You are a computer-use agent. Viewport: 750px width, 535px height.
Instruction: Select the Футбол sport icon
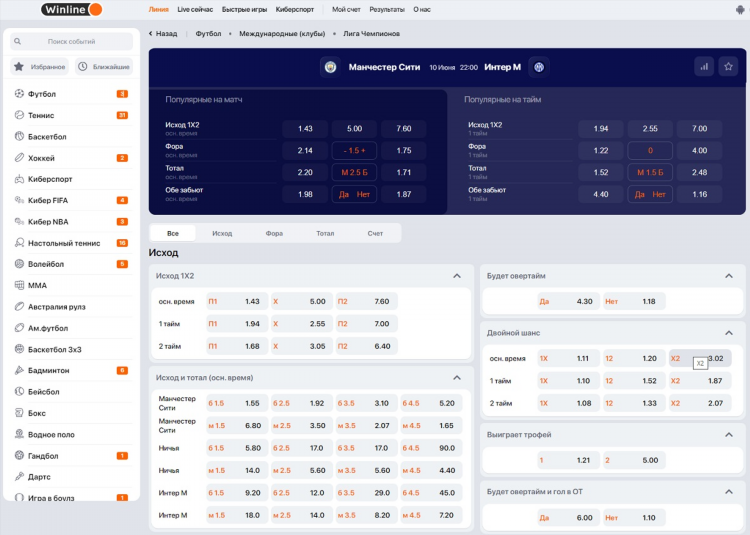[x=19, y=94]
